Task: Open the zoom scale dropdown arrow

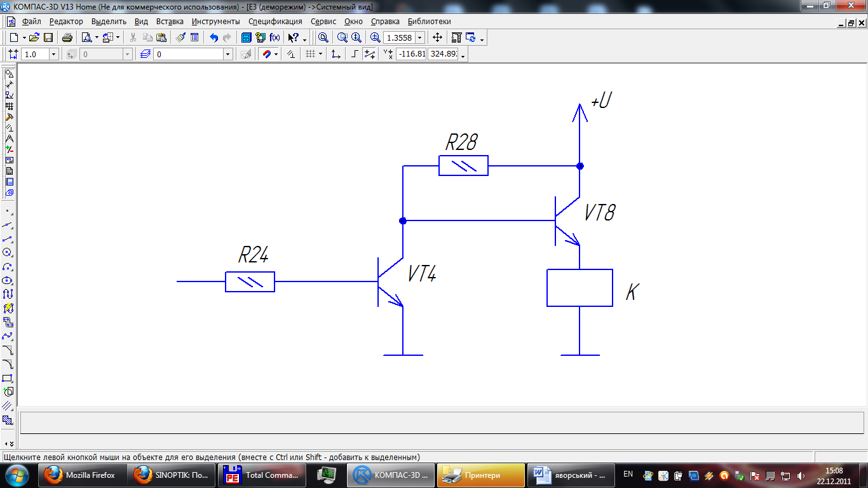Action: [x=419, y=37]
